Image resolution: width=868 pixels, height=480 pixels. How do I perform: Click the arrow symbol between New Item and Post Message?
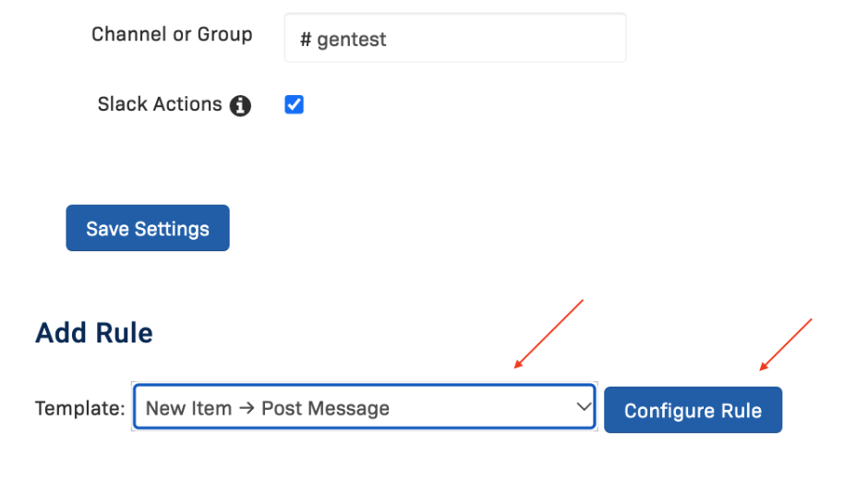click(x=247, y=409)
